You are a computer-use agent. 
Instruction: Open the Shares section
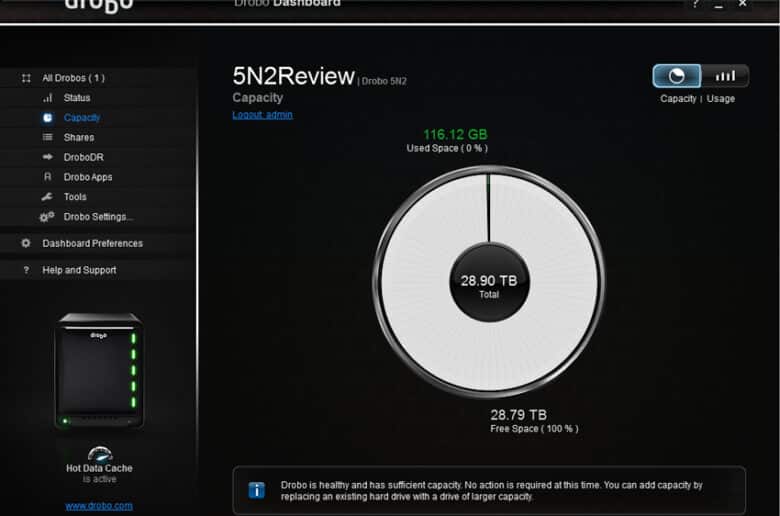(79, 137)
